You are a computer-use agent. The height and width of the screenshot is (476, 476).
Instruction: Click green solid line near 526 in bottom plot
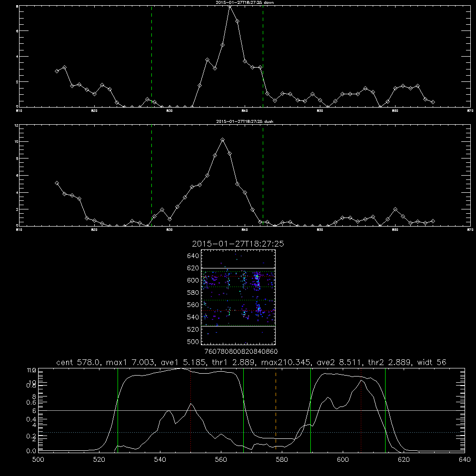(x=118, y=410)
